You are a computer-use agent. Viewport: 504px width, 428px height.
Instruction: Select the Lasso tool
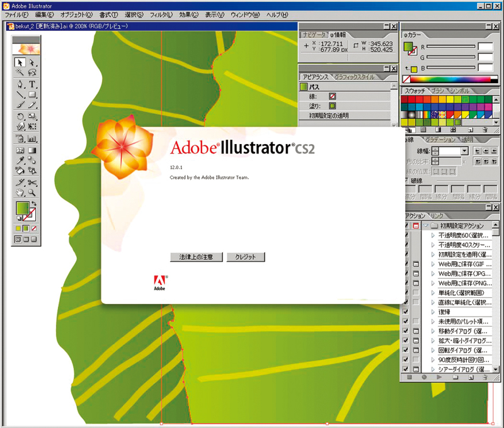point(32,72)
